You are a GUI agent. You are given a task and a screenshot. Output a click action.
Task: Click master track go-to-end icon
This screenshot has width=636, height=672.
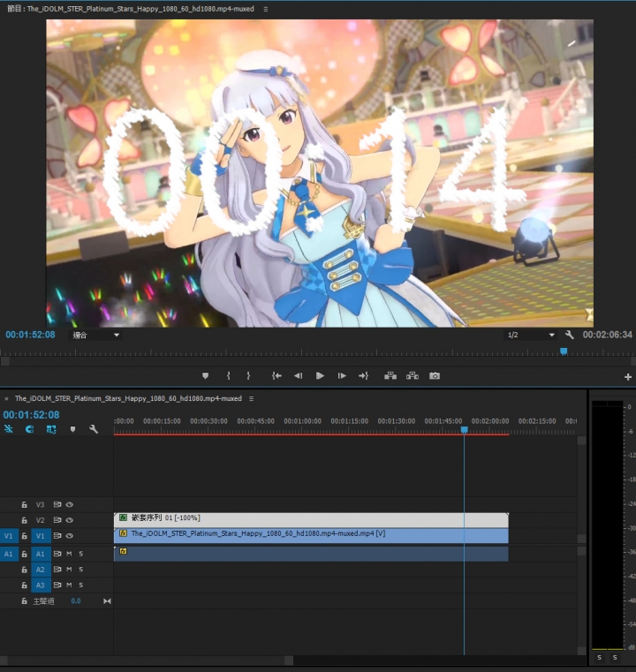(107, 601)
